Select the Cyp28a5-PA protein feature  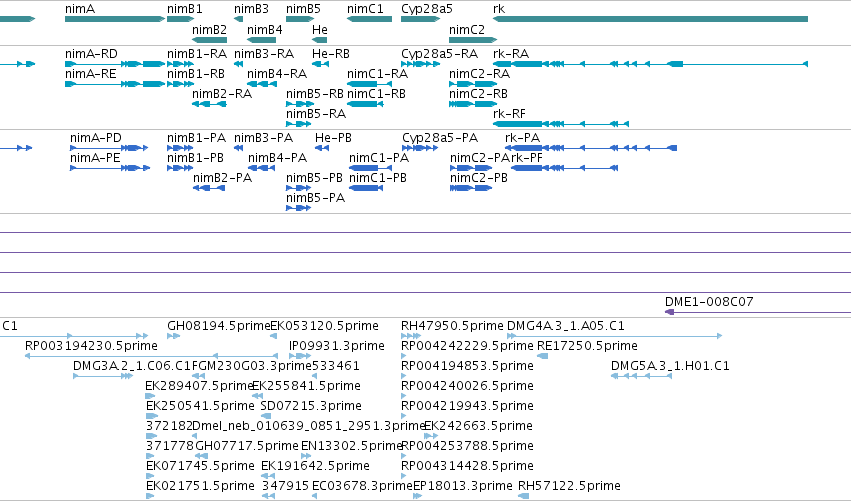point(420,148)
